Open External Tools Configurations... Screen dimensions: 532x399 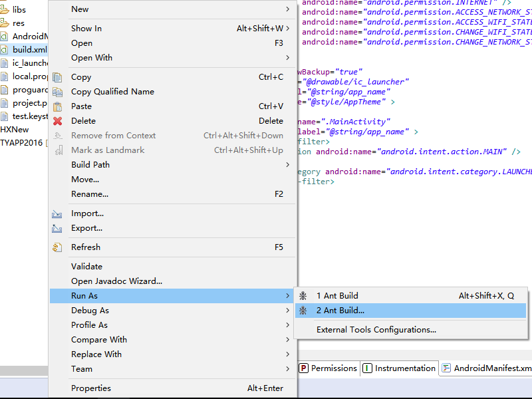point(376,330)
